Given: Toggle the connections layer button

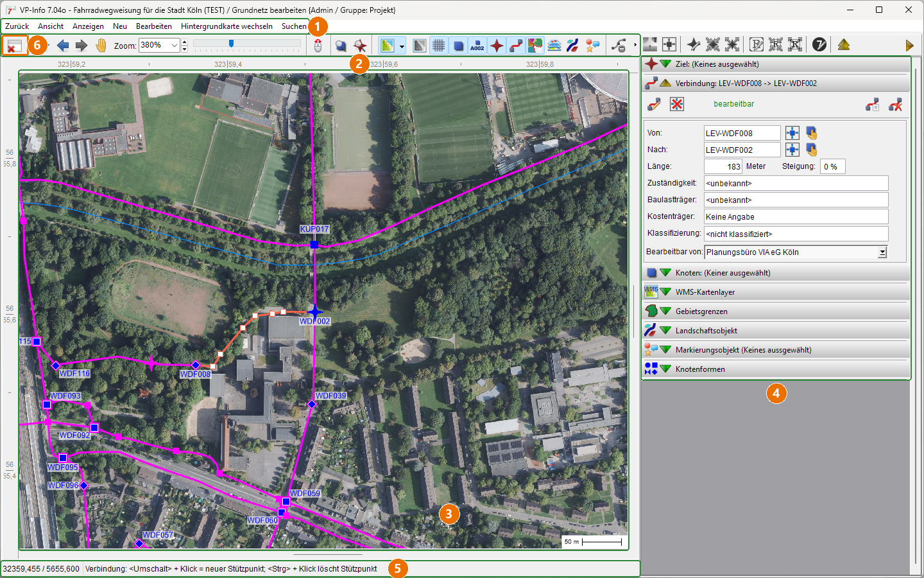Looking at the screenshot, I should click(516, 46).
